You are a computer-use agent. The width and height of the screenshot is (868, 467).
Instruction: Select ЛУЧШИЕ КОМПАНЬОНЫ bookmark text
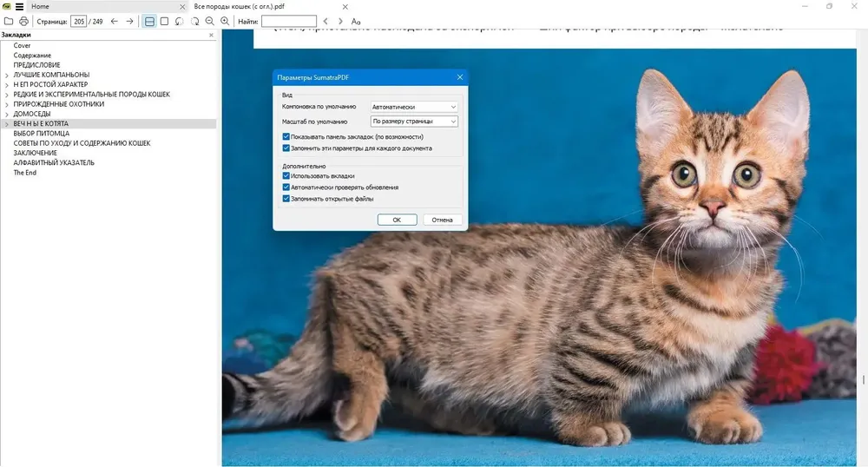click(x=51, y=75)
